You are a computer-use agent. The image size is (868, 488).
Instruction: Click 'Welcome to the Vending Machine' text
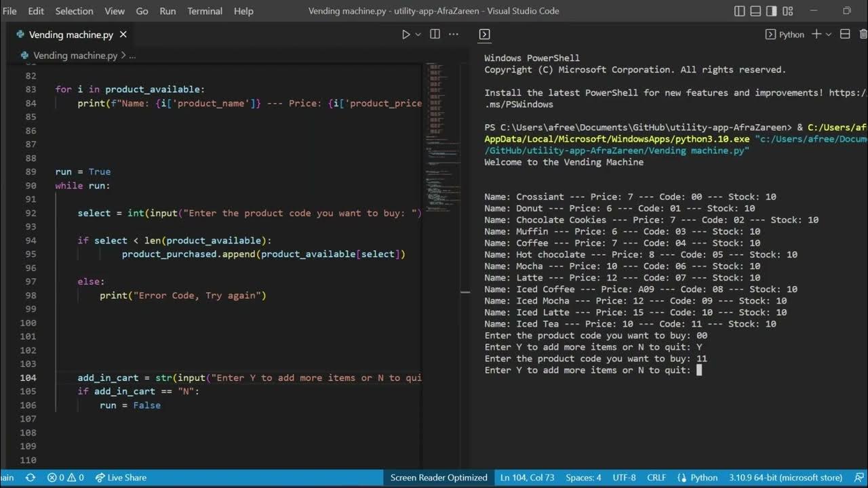click(x=564, y=162)
